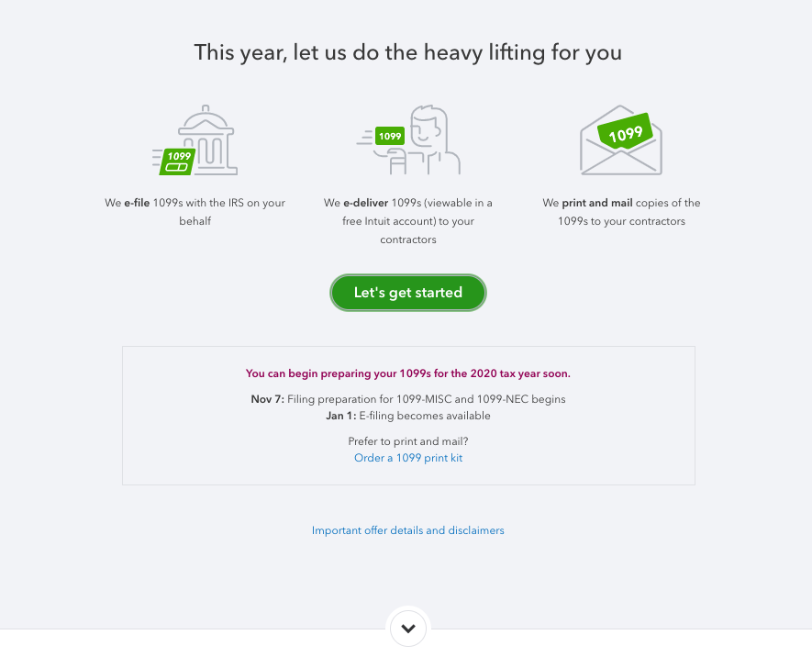The image size is (812, 668).
Task: Click the heading This year, let us do the heavy lifting
Action: [408, 52]
